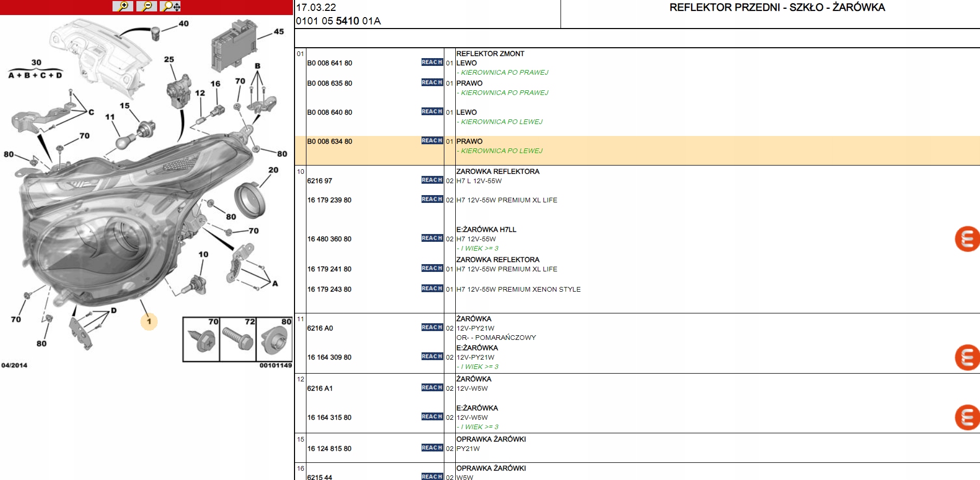Click the 17.03.22 date in header
This screenshot has width=980, height=480.
coord(316,7)
